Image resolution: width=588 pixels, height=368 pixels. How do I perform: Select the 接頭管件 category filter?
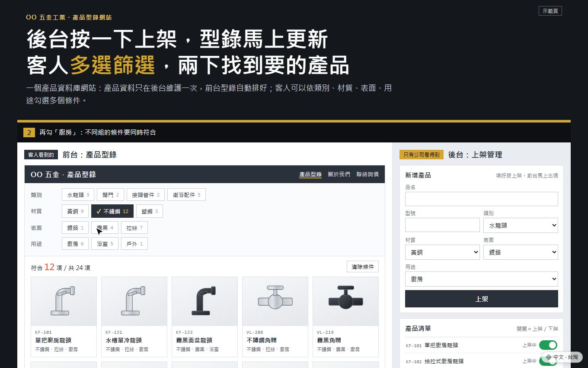click(x=146, y=195)
